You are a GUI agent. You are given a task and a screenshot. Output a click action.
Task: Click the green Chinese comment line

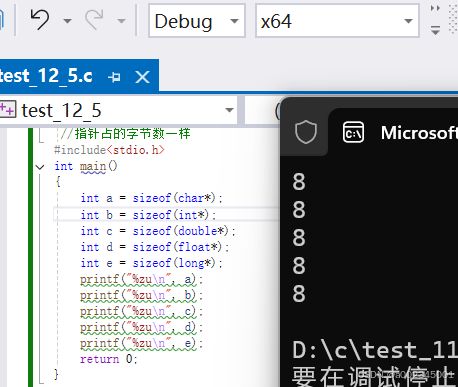(x=125, y=134)
